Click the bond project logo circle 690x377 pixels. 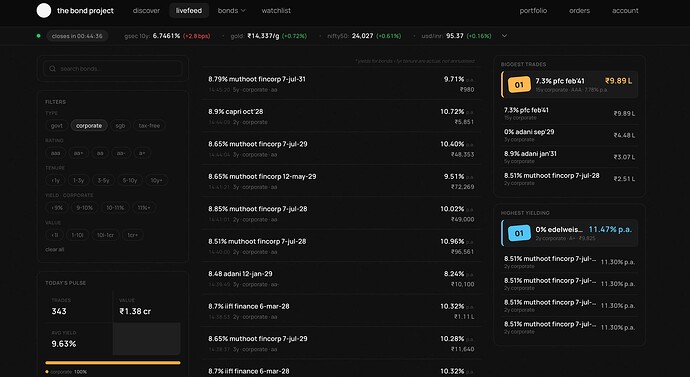pos(44,11)
